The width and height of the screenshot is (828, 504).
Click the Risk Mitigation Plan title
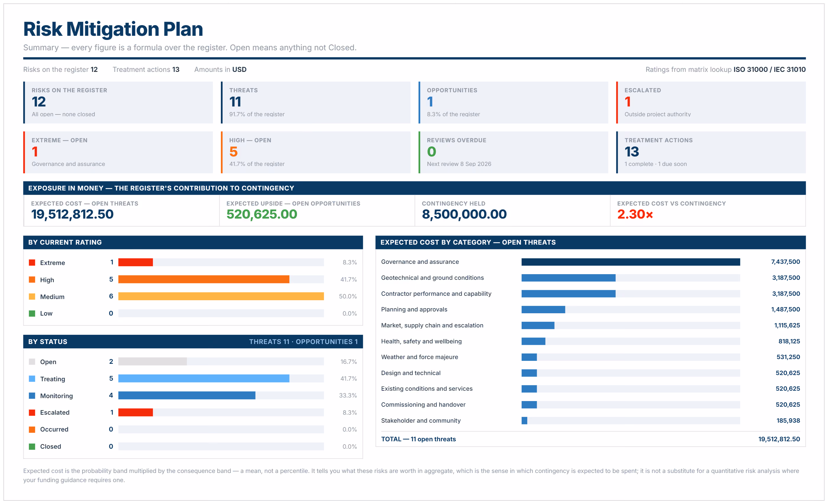coord(113,29)
